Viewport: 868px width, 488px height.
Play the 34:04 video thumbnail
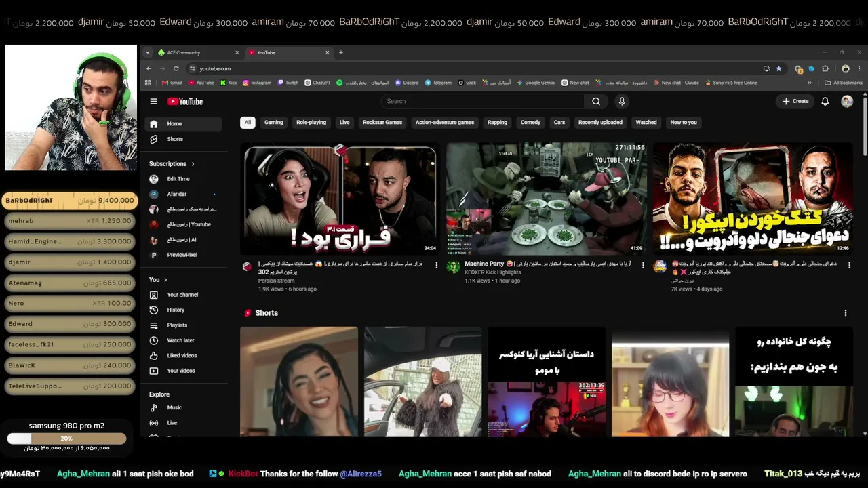pyautogui.click(x=340, y=199)
